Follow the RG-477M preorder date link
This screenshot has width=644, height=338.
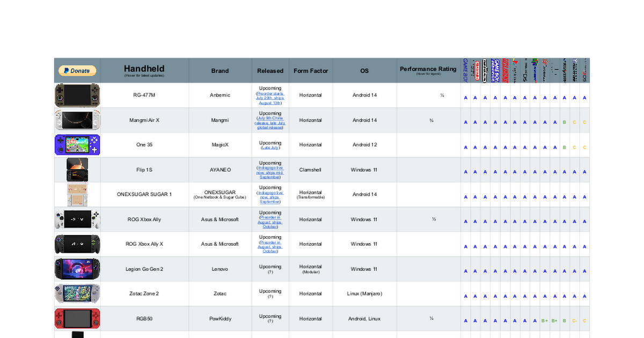point(270,98)
